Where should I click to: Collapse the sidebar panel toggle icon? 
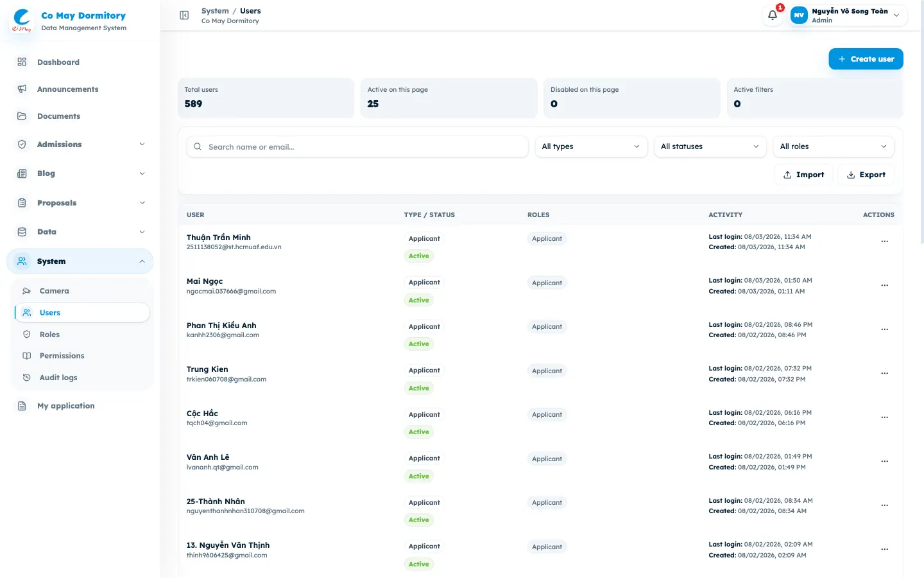pyautogui.click(x=184, y=15)
